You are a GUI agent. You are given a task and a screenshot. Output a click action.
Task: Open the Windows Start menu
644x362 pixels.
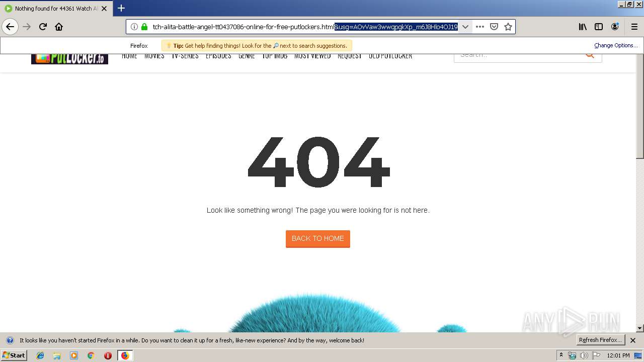coord(14,355)
